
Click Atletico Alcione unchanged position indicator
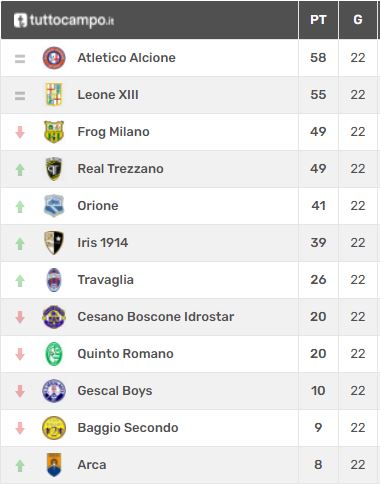point(20,59)
